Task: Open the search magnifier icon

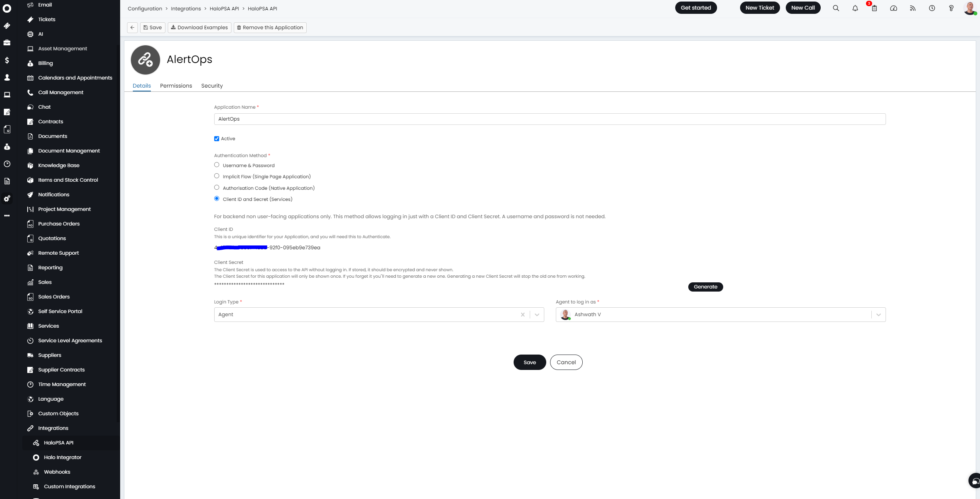Action: [836, 8]
